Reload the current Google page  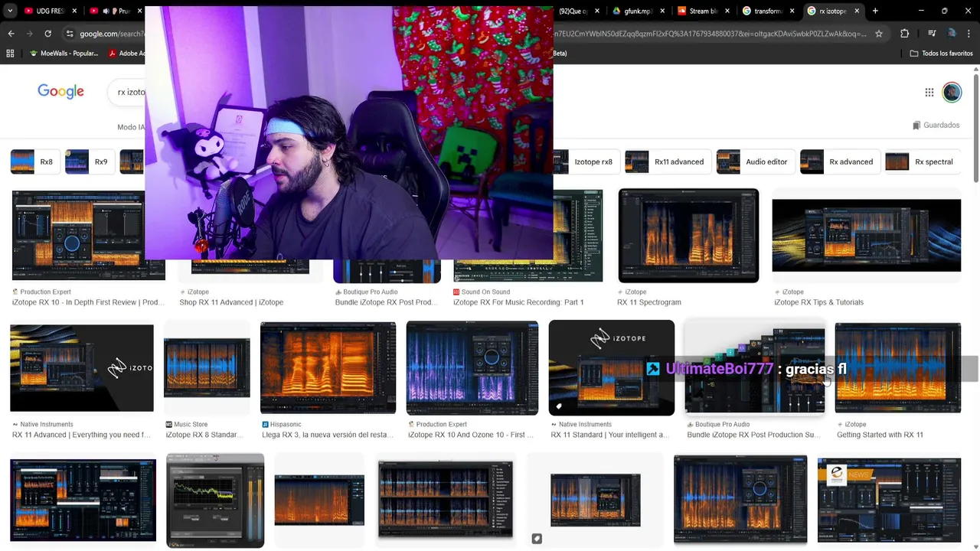pyautogui.click(x=47, y=34)
